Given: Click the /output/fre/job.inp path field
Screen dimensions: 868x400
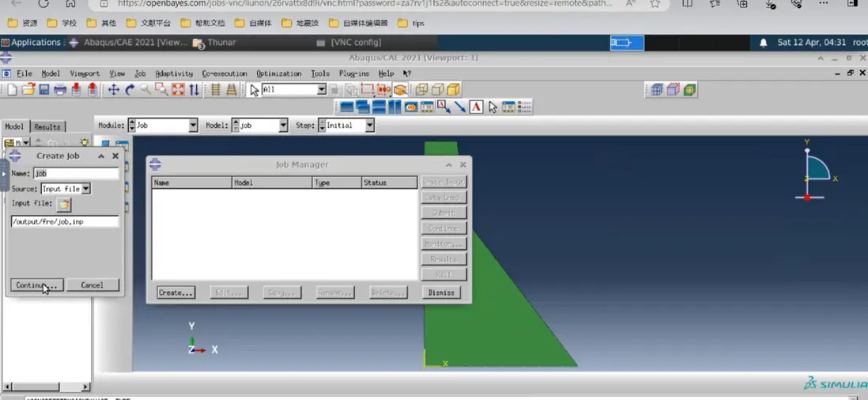Looking at the screenshot, I should click(x=65, y=221).
